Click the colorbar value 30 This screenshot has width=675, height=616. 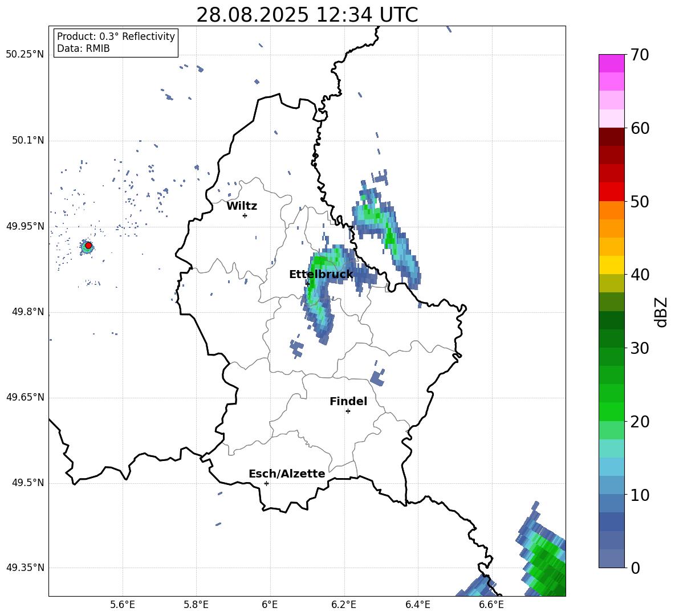coord(640,348)
